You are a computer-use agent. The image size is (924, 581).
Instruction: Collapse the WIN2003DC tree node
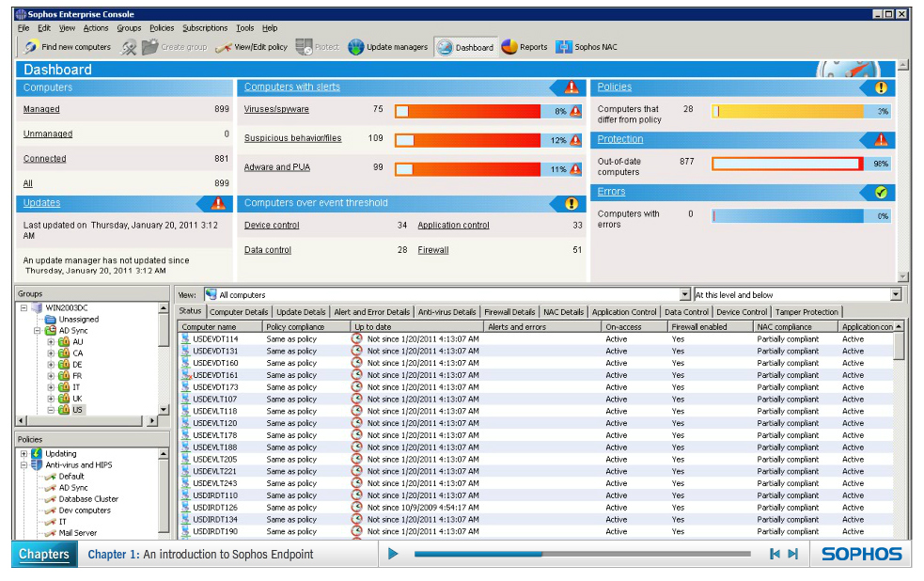click(23, 307)
